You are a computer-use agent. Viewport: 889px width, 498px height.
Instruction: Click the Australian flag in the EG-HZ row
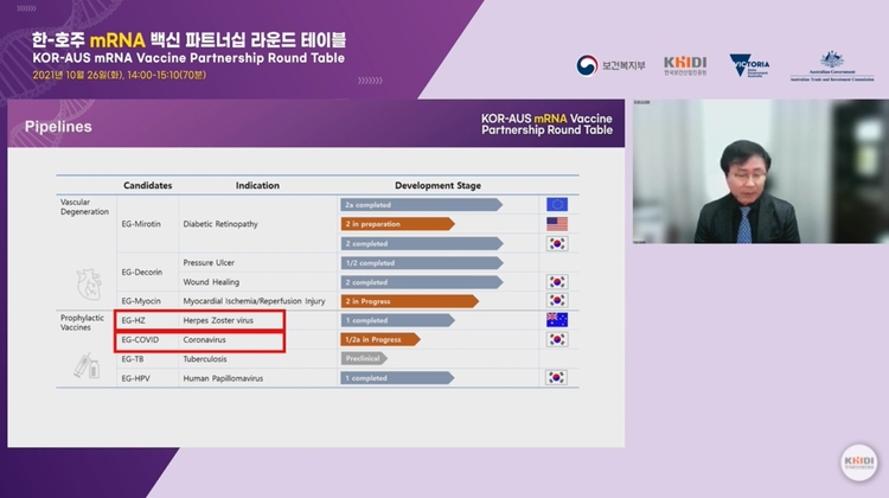[x=557, y=320]
